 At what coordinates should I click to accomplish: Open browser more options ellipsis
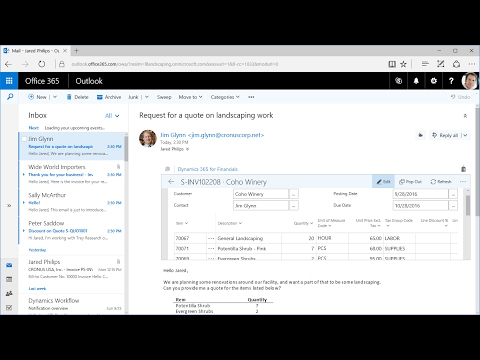pyautogui.click(x=472, y=64)
